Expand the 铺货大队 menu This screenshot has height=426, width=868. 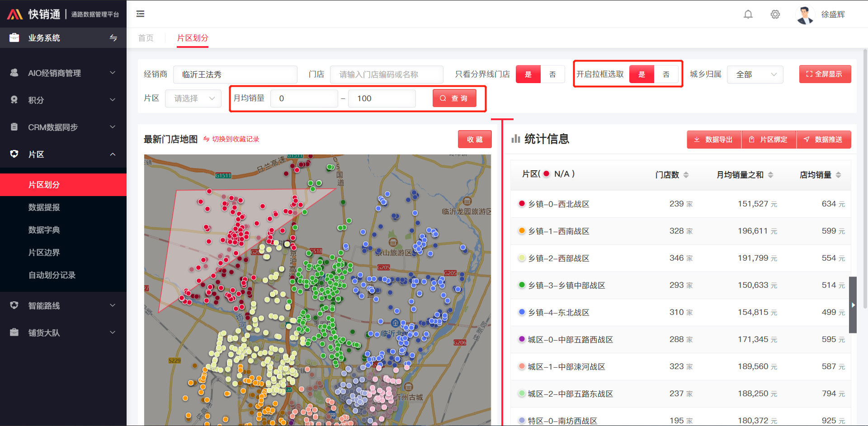pos(113,332)
